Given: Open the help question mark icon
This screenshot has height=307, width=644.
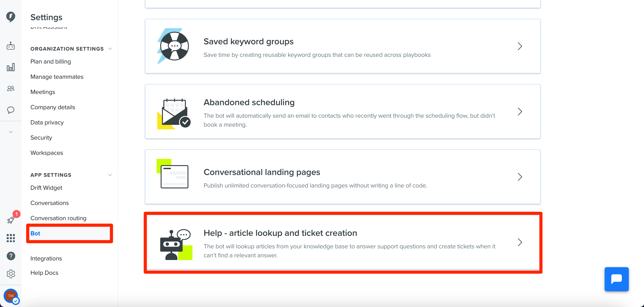Looking at the screenshot, I should (11, 256).
